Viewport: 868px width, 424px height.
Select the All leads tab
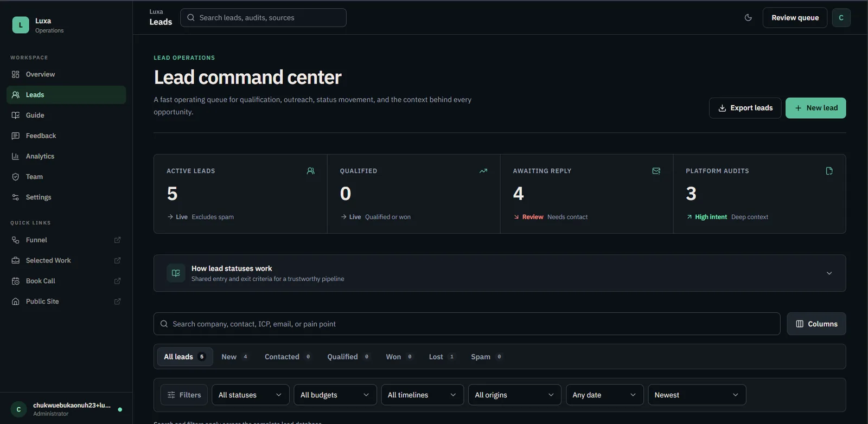point(185,357)
